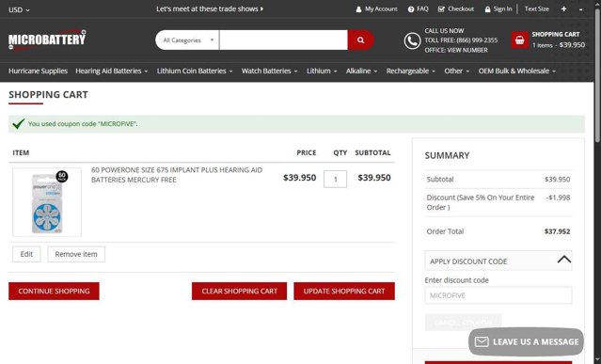Open Hurricane Supplies category
The height and width of the screenshot is (364, 601).
(38, 71)
